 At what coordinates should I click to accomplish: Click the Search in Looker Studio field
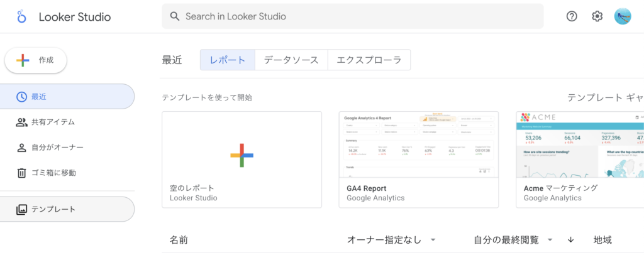point(352,17)
